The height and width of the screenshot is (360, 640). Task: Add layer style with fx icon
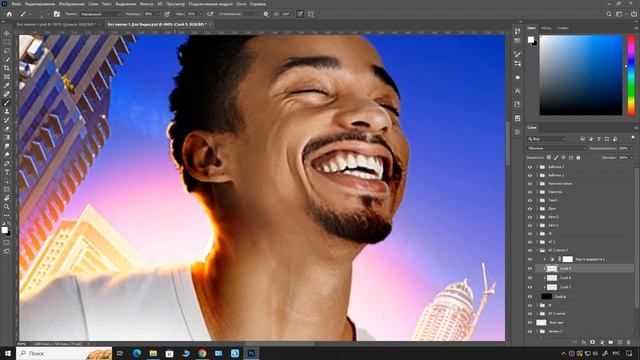pos(584,342)
